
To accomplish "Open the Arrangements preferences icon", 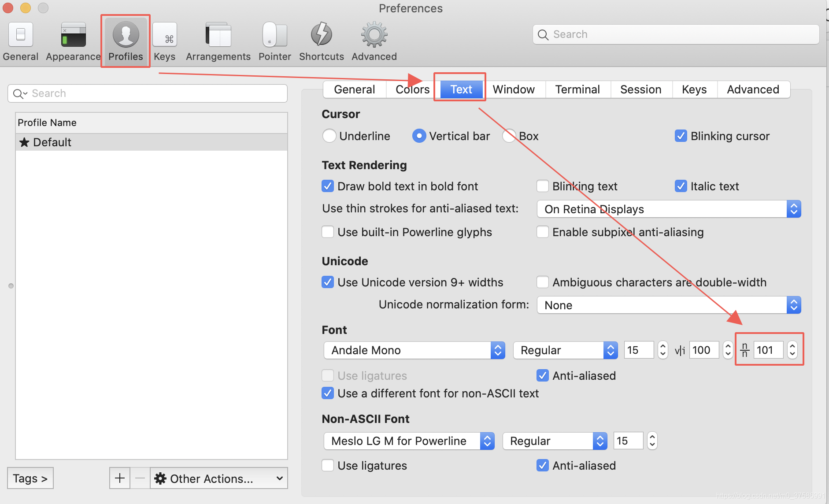I will 218,34.
